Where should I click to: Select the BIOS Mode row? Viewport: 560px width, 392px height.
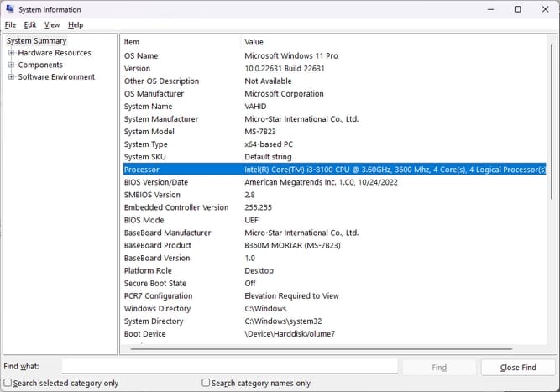point(334,220)
